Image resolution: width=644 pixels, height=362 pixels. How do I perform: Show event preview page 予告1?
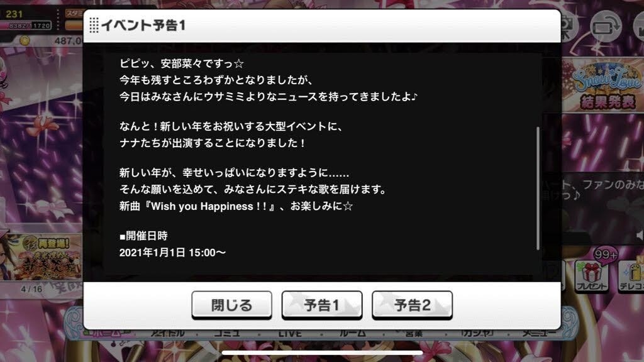(x=322, y=305)
